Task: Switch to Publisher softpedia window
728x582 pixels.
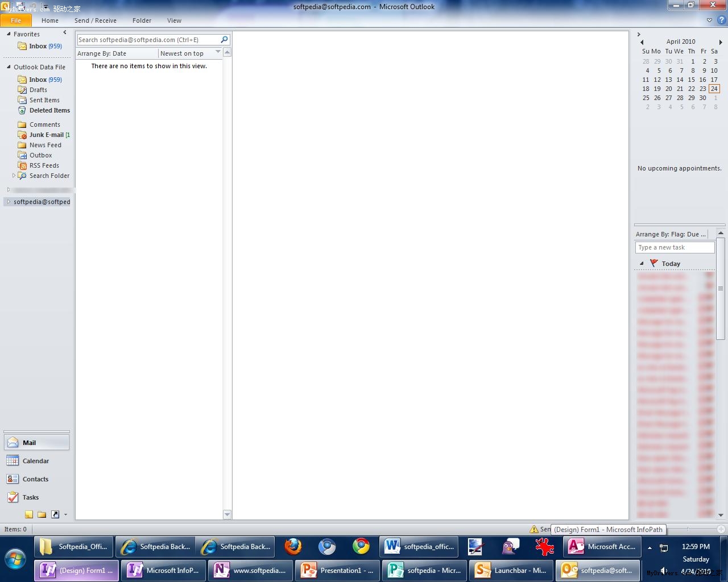Action: click(424, 571)
